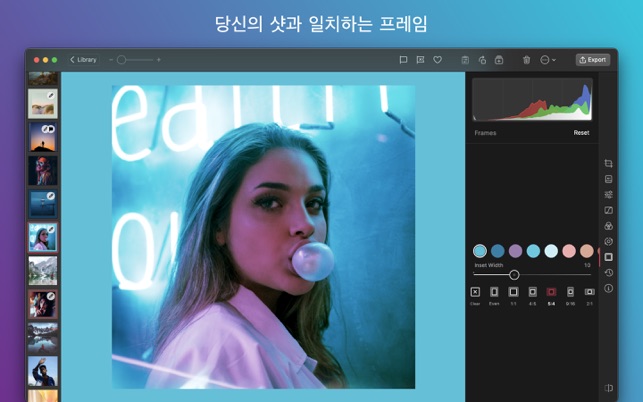This screenshot has width=643, height=402.
Task: Click the tray icon left of the trash
Action: 499,60
